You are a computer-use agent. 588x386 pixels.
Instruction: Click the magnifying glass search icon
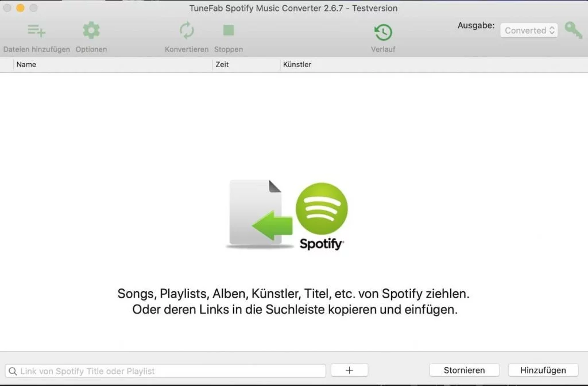13,371
